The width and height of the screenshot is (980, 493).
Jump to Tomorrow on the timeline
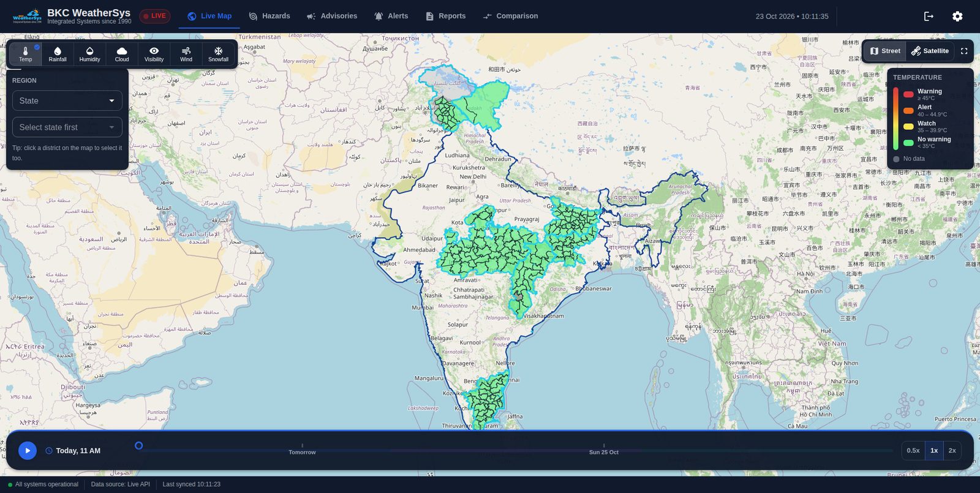(x=302, y=452)
